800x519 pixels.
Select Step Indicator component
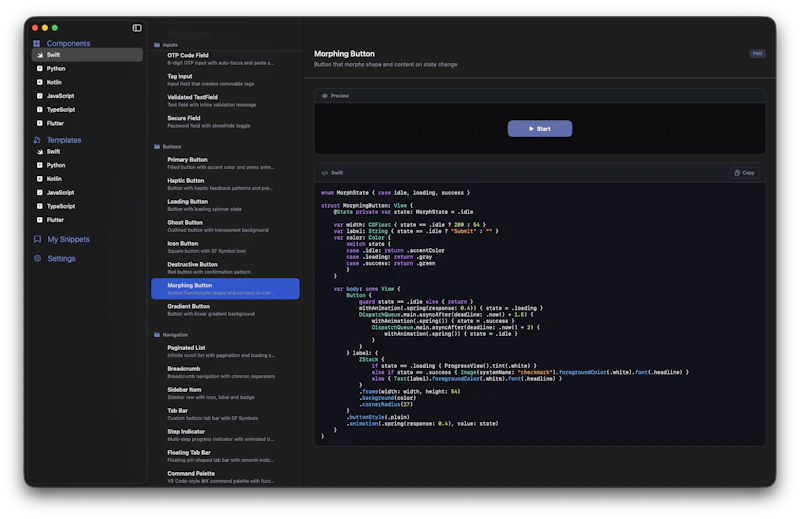[x=226, y=435]
